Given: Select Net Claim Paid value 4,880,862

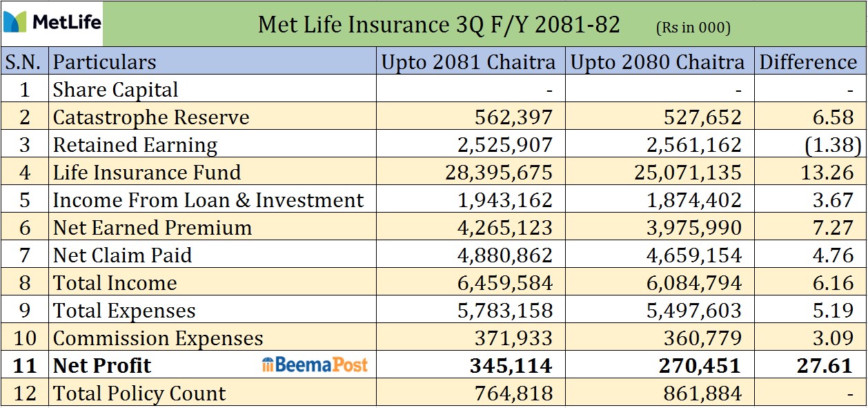Looking at the screenshot, I should pos(505,255).
